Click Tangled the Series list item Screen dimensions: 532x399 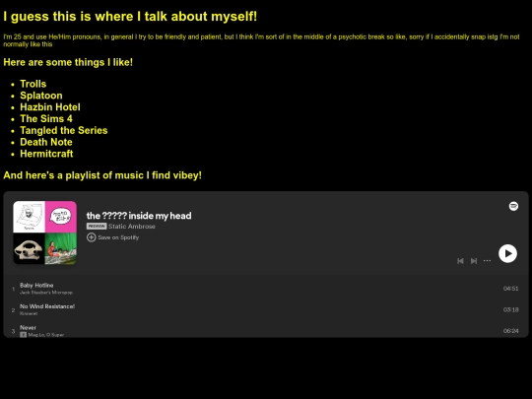pyautogui.click(x=63, y=130)
